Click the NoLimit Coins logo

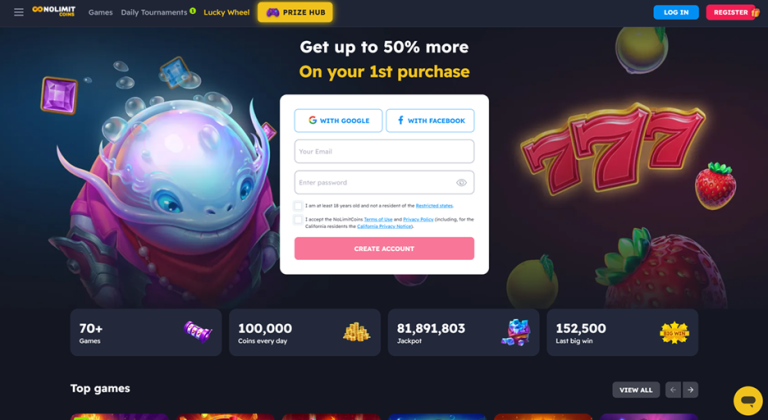pos(54,11)
